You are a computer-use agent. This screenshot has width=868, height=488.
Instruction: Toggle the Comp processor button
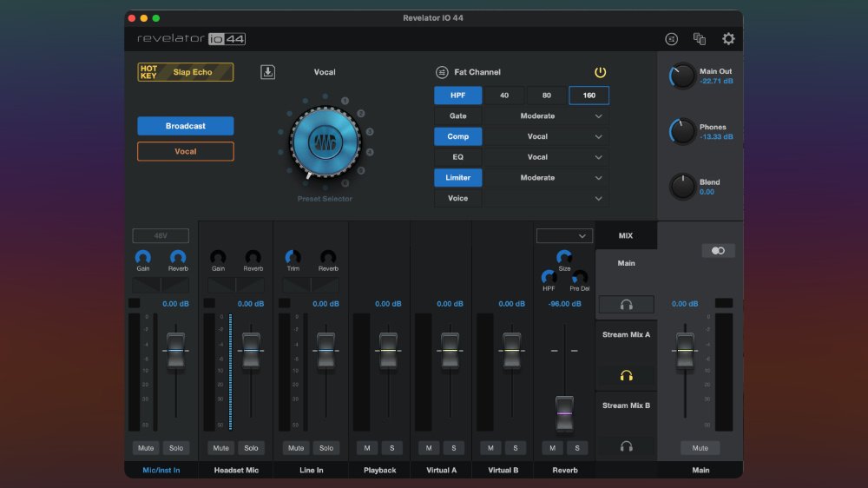coord(457,136)
